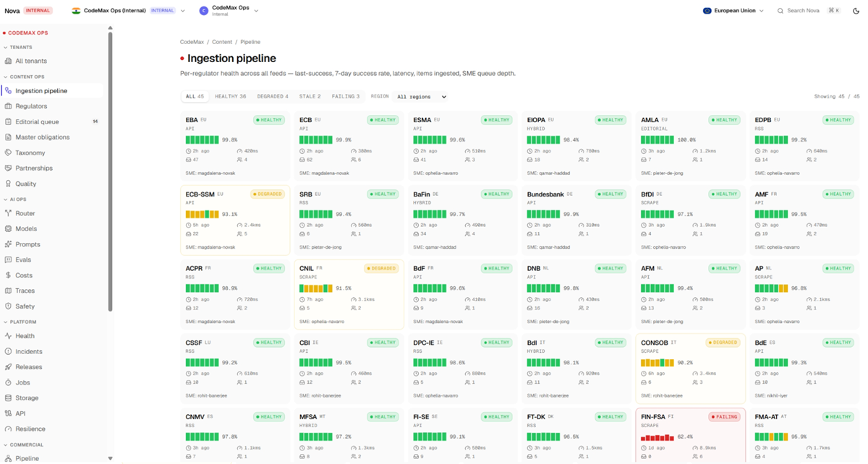Click ECB-SSM 93.1% success rate bar
The width and height of the screenshot is (868, 464).
click(x=202, y=214)
